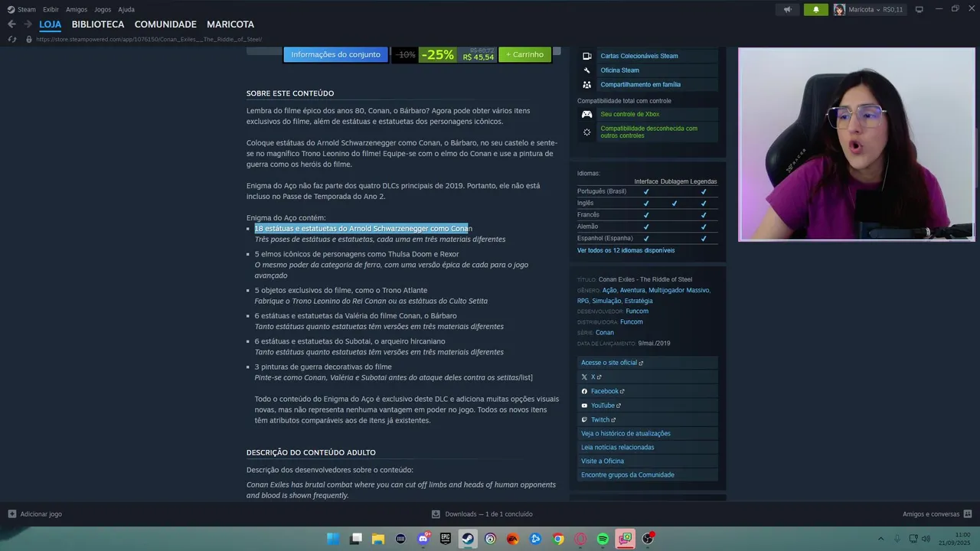Image resolution: width=980 pixels, height=551 pixels.
Task: Switch to the BIBLIOTECA tab
Action: tap(98, 24)
